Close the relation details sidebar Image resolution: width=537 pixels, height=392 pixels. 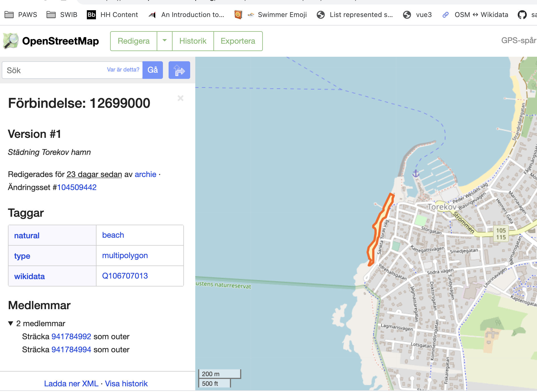[181, 98]
